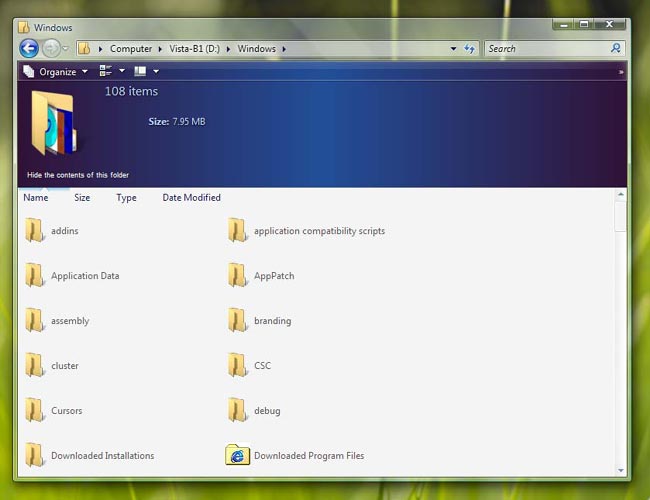This screenshot has width=650, height=500.
Task: Open the Organize dropdown menu
Action: [x=56, y=72]
